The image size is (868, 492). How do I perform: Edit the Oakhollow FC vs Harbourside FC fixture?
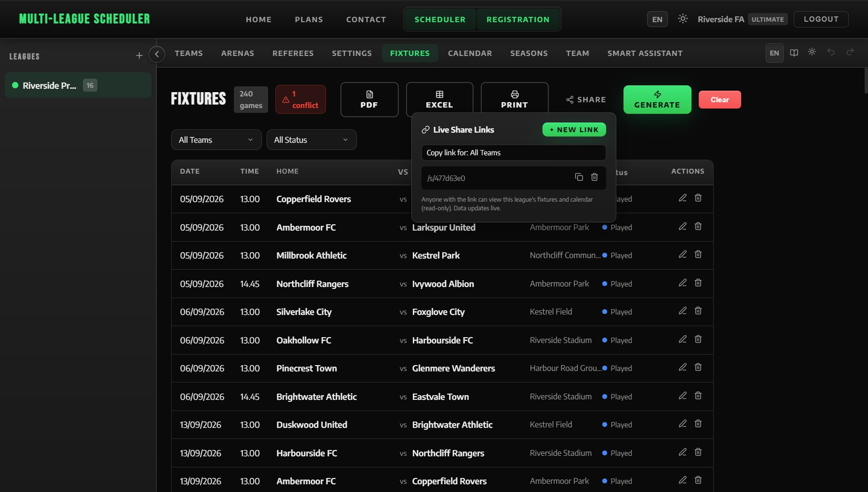pyautogui.click(x=682, y=340)
